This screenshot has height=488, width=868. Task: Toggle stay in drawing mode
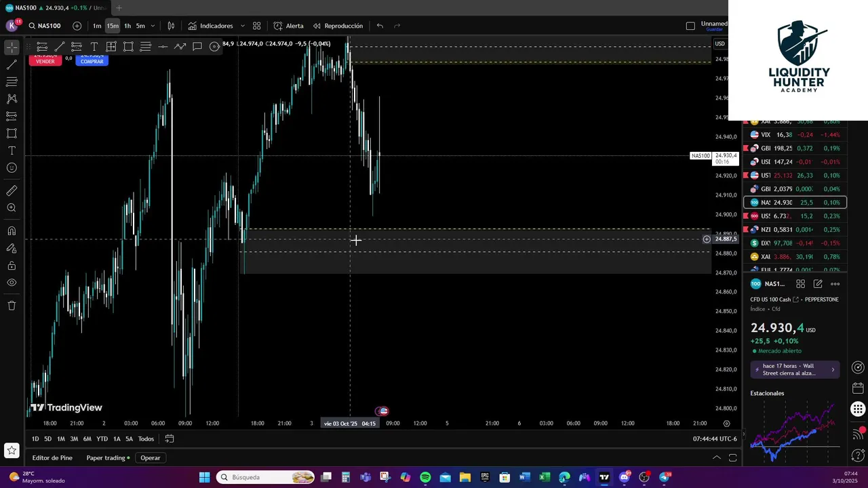(x=12, y=248)
